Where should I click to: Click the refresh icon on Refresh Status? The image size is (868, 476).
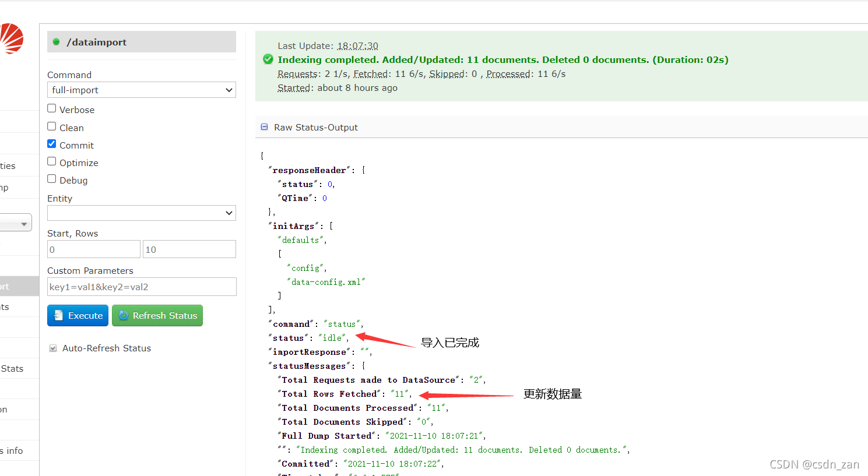[124, 315]
